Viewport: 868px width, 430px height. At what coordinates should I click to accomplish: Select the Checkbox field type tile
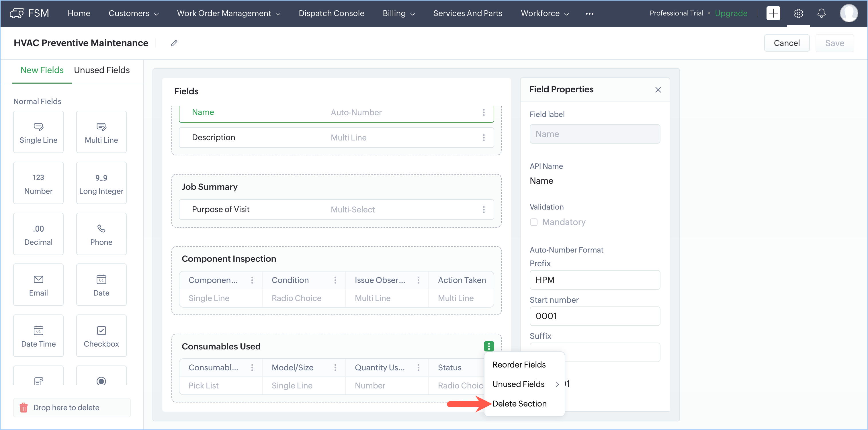tap(101, 336)
